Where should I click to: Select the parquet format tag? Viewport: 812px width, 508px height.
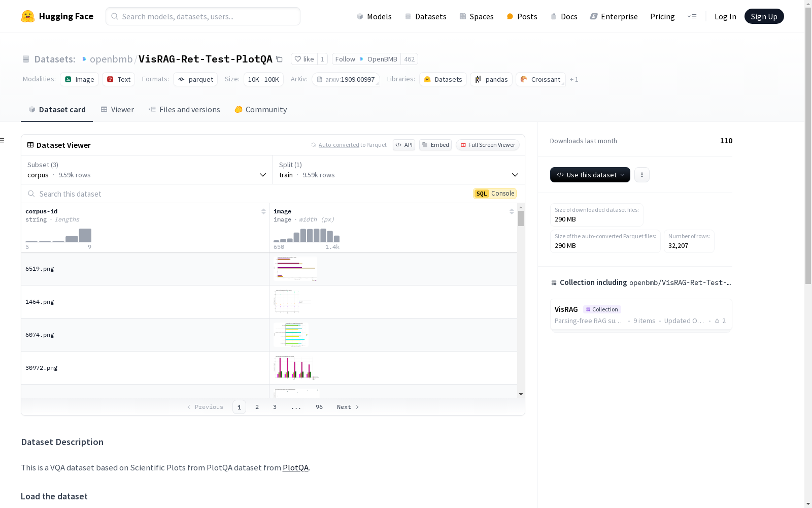(195, 79)
